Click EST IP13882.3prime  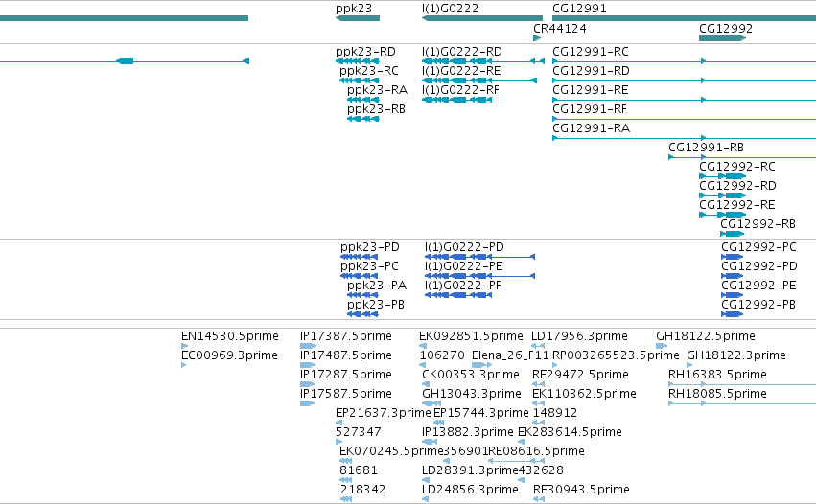(430, 442)
